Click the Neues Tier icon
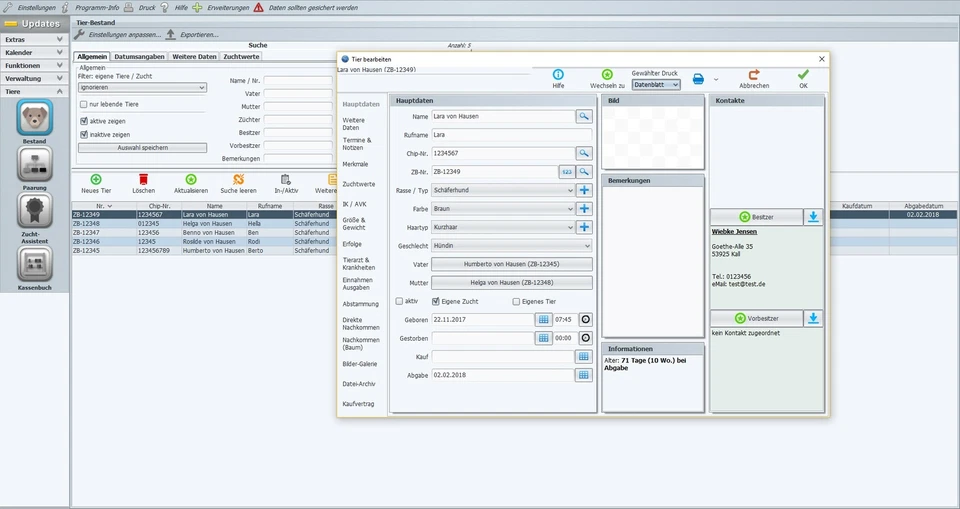Image resolution: width=960 pixels, height=509 pixels. point(96,179)
